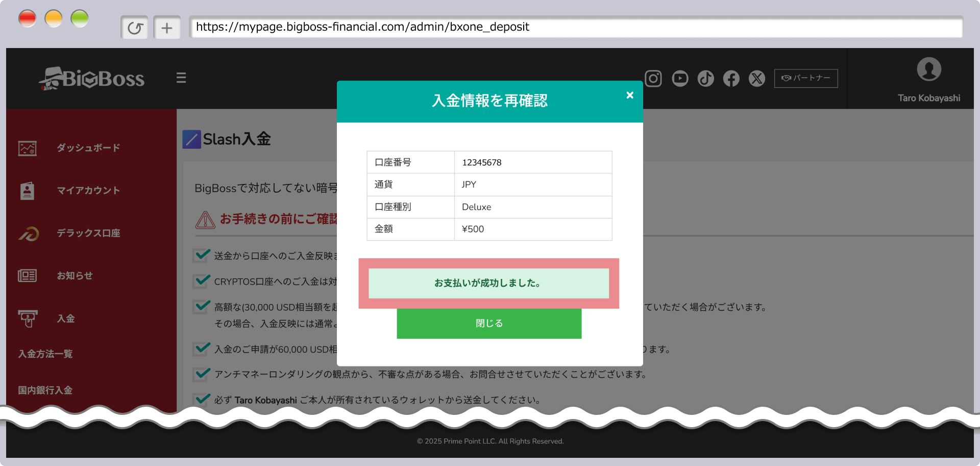The height and width of the screenshot is (466, 980).
Task: Toggle the hamburger sidebar menu
Action: pos(181,78)
